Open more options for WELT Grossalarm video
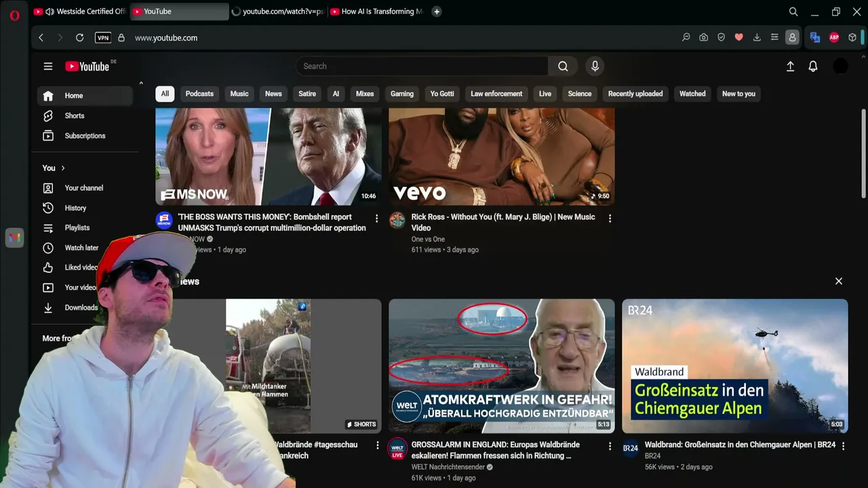 click(610, 446)
